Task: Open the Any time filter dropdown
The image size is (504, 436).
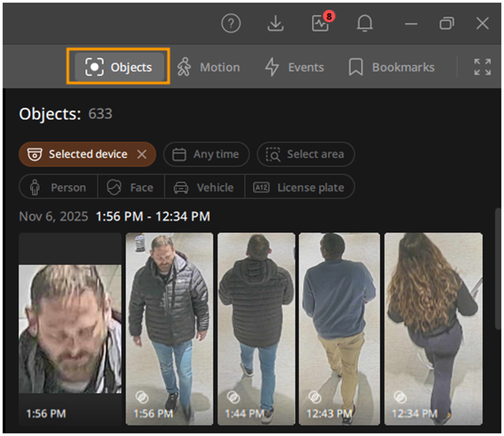Action: click(206, 155)
